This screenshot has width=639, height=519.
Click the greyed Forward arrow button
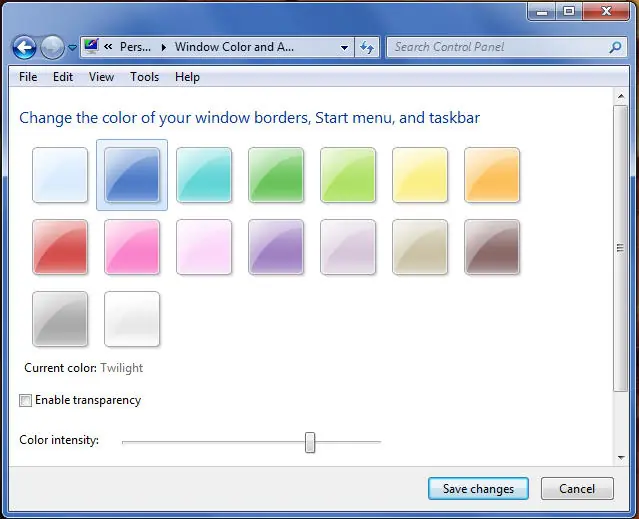52,48
